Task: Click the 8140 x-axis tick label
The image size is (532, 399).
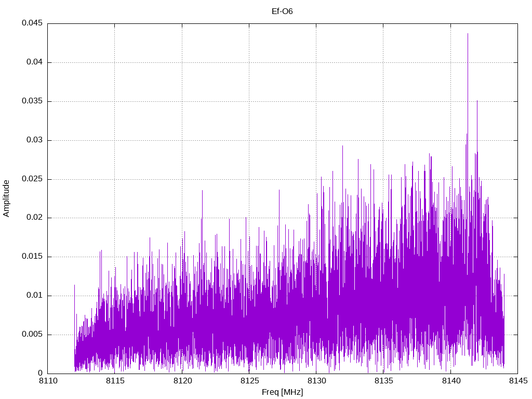Action: click(451, 381)
